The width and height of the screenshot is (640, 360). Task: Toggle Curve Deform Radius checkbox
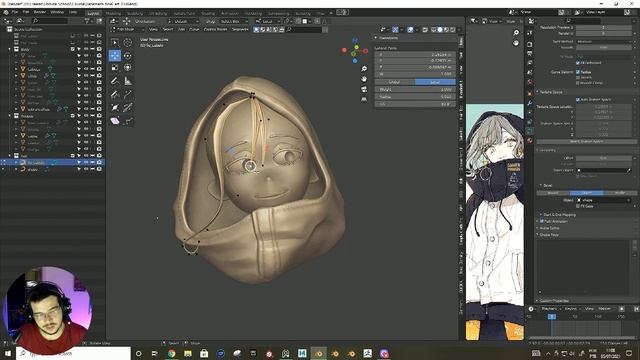(578, 72)
